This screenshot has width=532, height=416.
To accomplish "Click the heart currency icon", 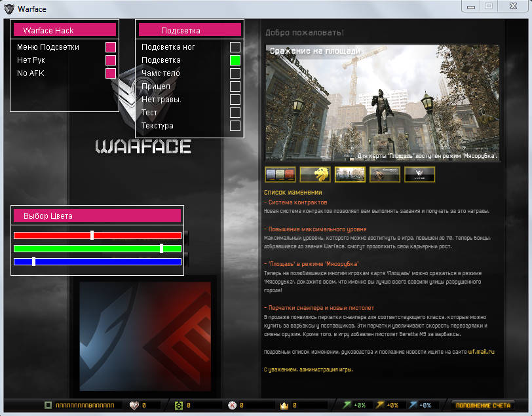I will 134,405.
